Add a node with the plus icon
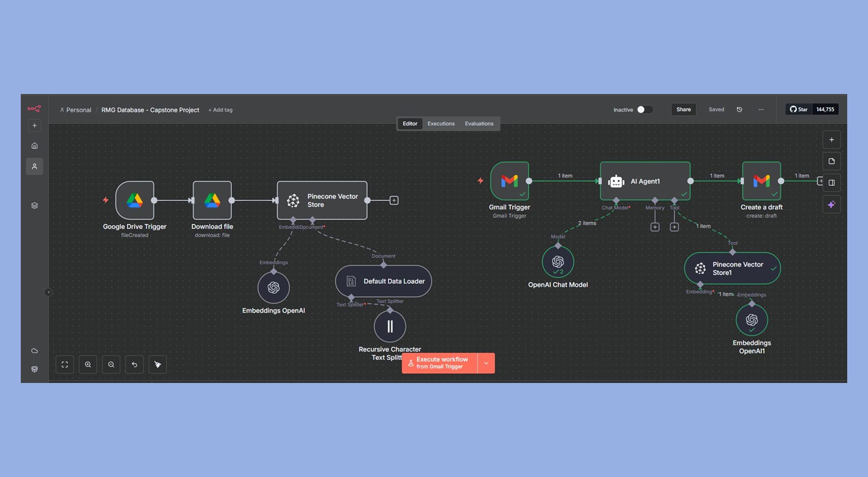Image resolution: width=868 pixels, height=477 pixels. pyautogui.click(x=832, y=140)
